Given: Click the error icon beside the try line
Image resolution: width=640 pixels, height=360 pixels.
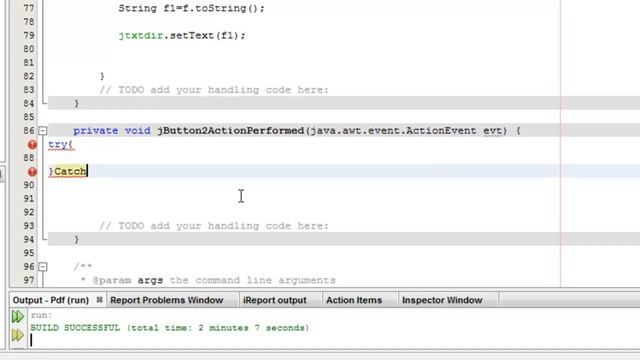Looking at the screenshot, I should coord(32,144).
